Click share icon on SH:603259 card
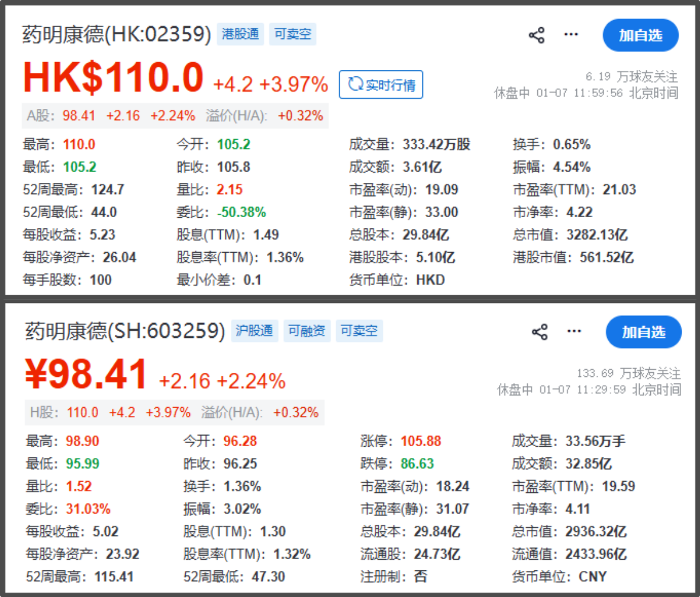Image resolution: width=700 pixels, height=597 pixels. click(x=540, y=332)
